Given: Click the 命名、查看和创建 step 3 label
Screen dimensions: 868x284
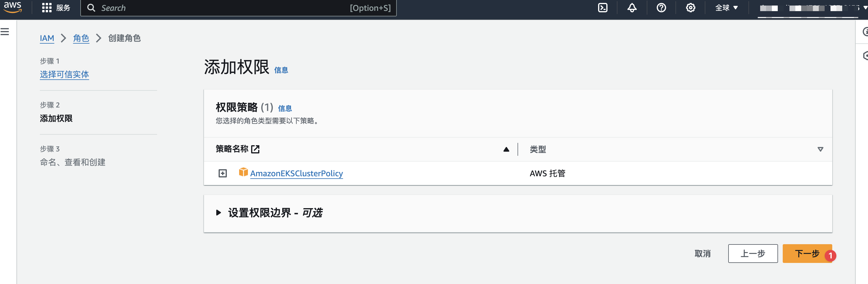Looking at the screenshot, I should 72,162.
